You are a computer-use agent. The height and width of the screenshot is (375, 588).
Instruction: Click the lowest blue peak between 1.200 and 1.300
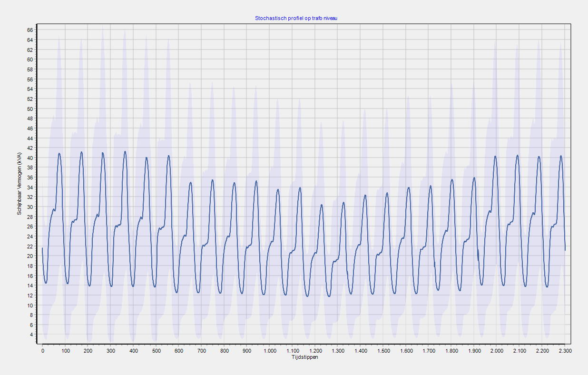point(322,205)
